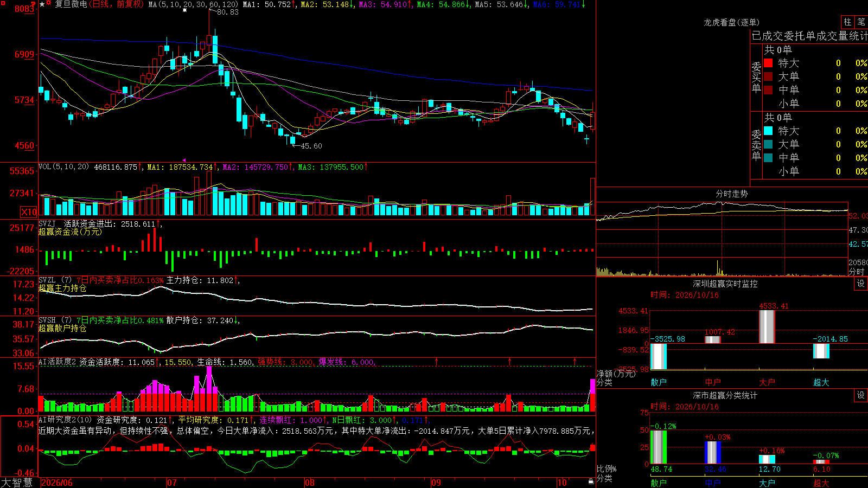Switch order view to 柱 (bar) mode

847,22
